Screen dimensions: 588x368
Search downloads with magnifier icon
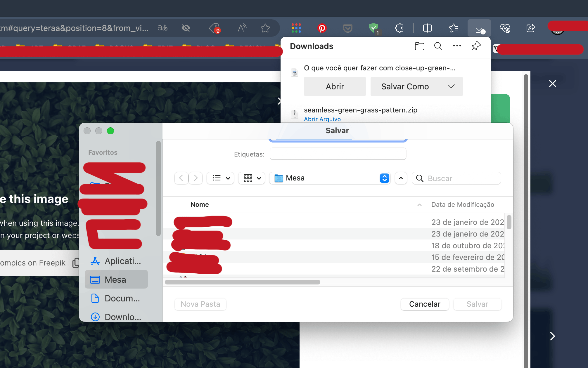tap(438, 46)
